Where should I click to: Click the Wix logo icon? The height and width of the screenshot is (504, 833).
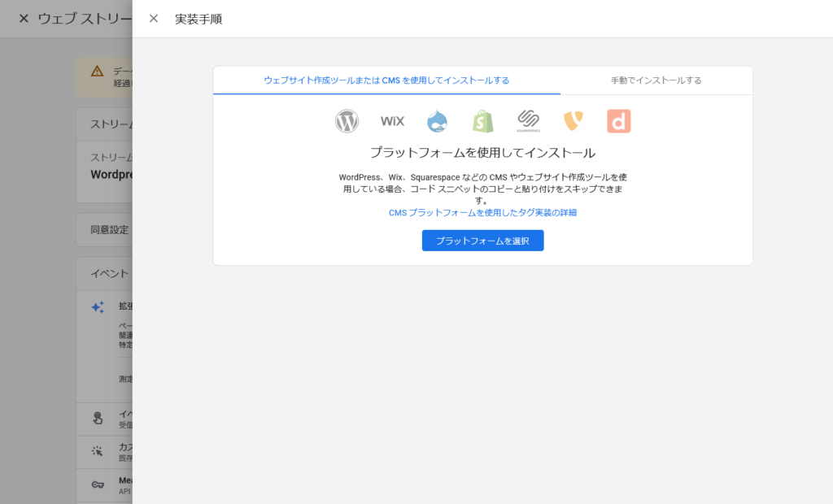tap(392, 121)
